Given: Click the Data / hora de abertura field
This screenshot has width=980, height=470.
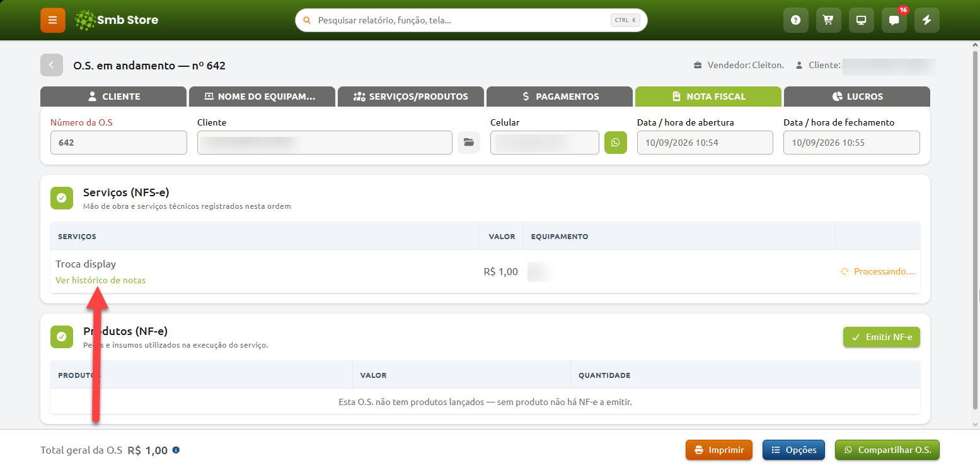Looking at the screenshot, I should [705, 143].
